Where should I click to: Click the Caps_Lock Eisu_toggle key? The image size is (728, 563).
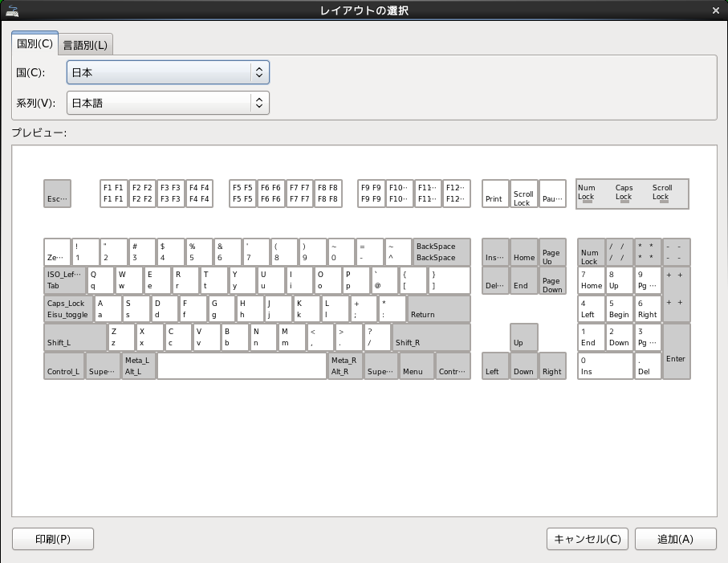(68, 309)
